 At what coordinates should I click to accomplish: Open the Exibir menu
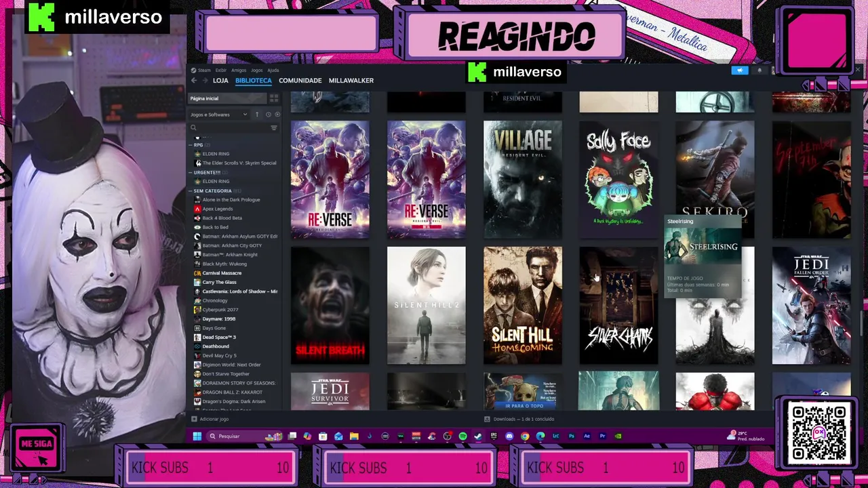coord(221,70)
